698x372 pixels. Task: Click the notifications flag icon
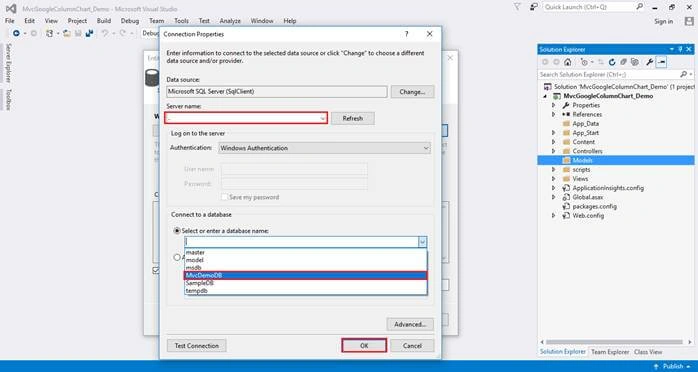tap(517, 7)
